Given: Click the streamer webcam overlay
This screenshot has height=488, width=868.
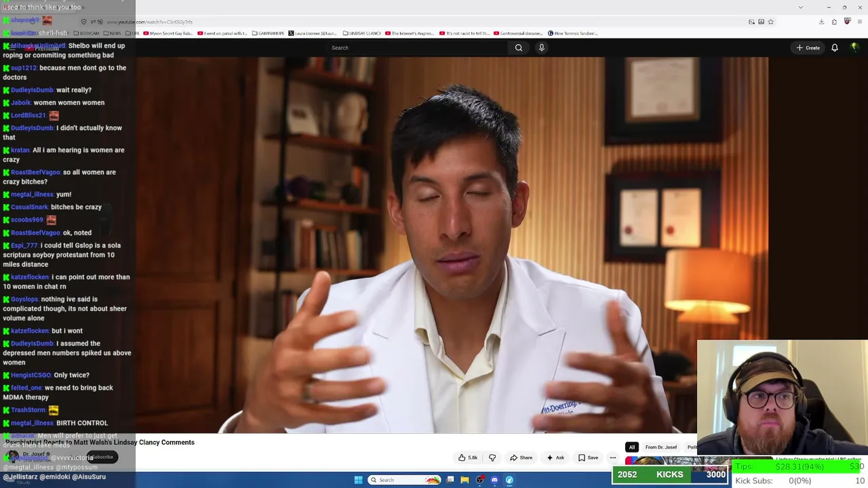Looking at the screenshot, I should [782, 396].
